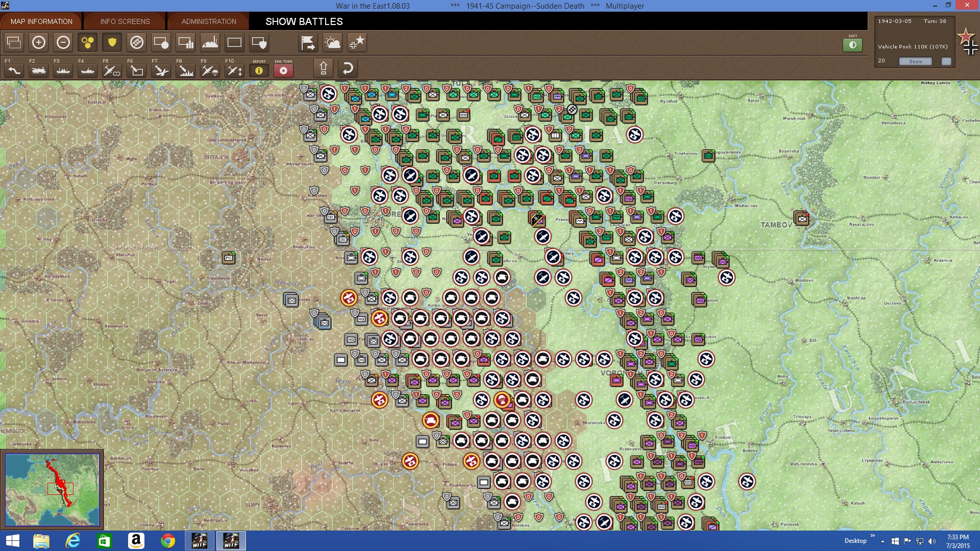Click the counter with shield overlay icon

[259, 42]
